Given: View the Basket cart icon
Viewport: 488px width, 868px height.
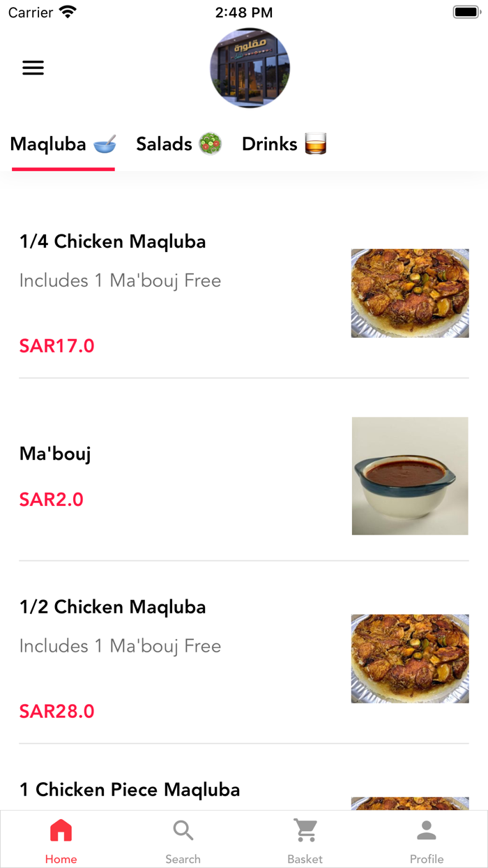Looking at the screenshot, I should [x=305, y=830].
